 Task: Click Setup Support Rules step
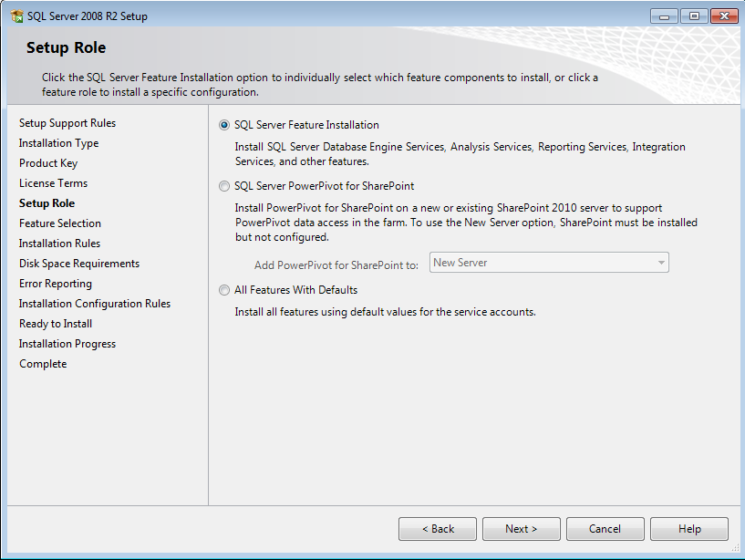pos(67,123)
